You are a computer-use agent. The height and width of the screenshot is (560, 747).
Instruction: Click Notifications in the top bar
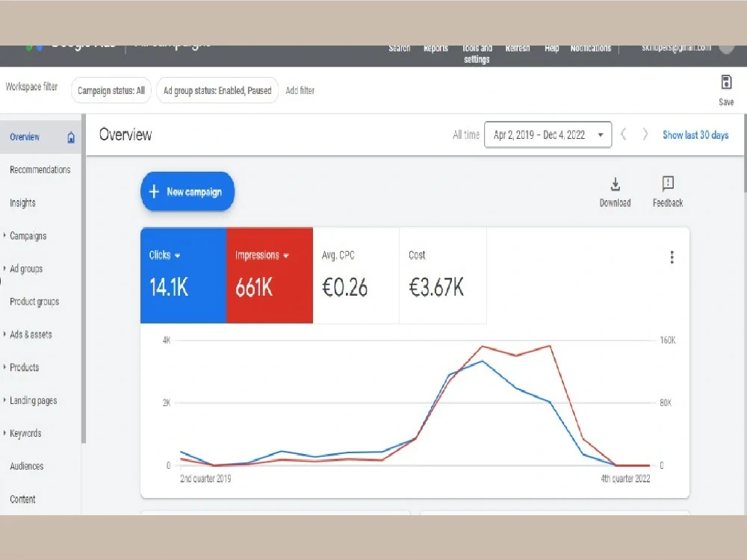click(x=591, y=49)
